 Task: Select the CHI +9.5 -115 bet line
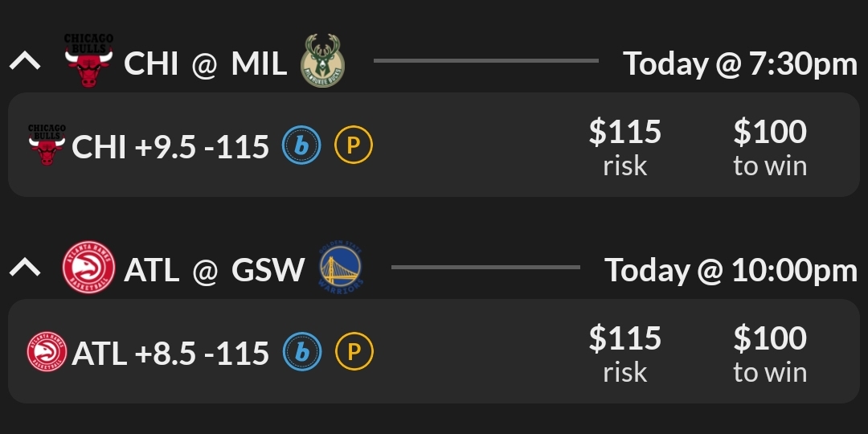[x=170, y=146]
